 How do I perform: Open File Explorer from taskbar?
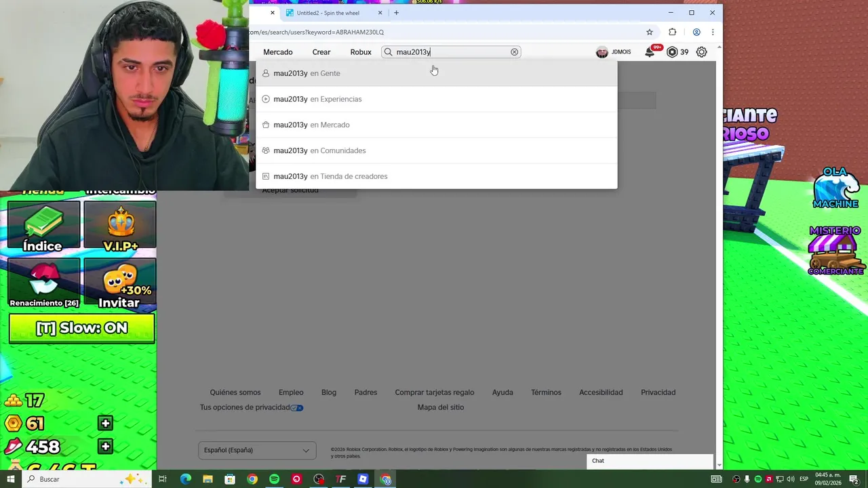tap(208, 479)
